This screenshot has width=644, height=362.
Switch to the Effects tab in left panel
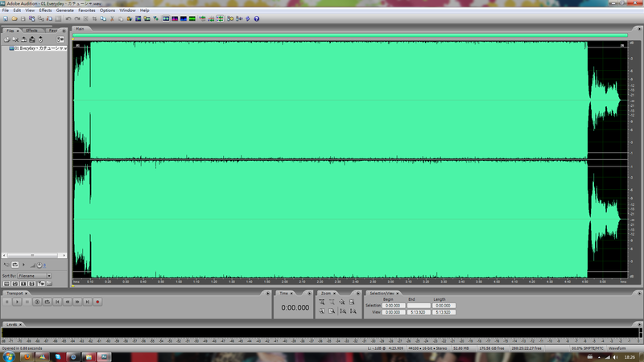tap(31, 31)
